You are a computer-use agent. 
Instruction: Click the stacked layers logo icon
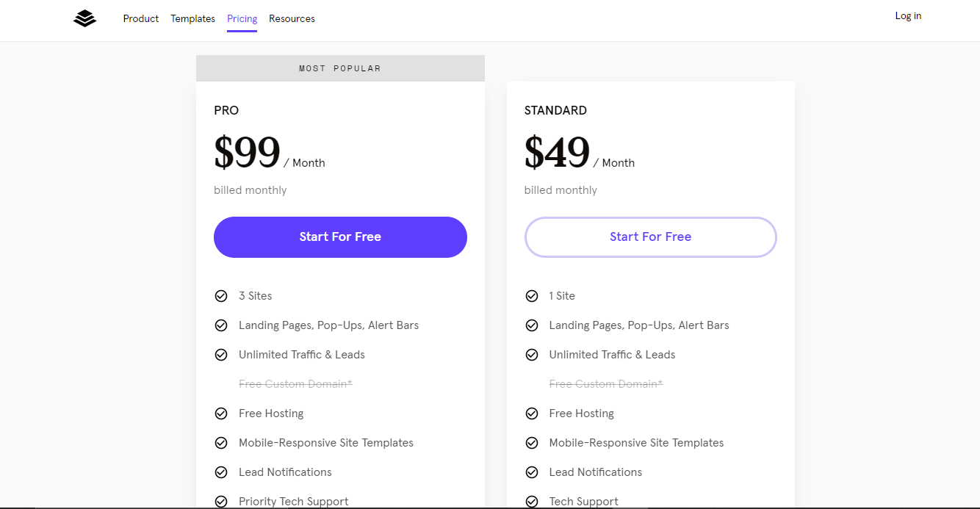coord(85,18)
